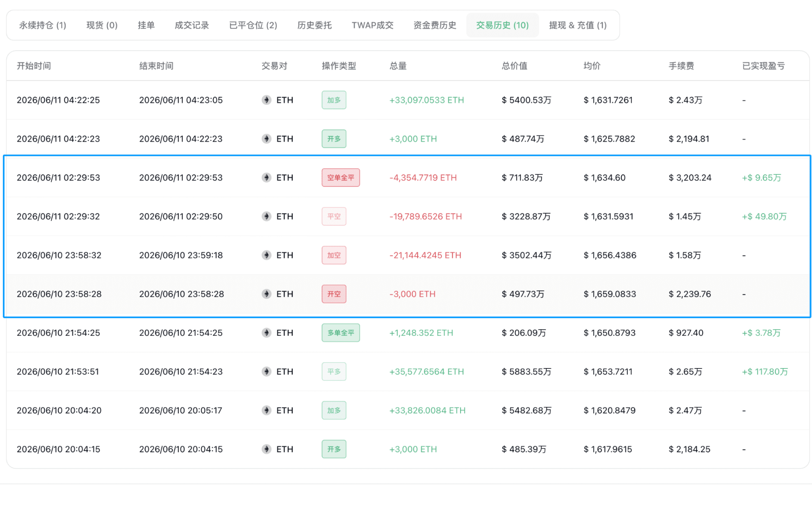Click the 总价值 column header
The image size is (812, 506).
tap(514, 66)
